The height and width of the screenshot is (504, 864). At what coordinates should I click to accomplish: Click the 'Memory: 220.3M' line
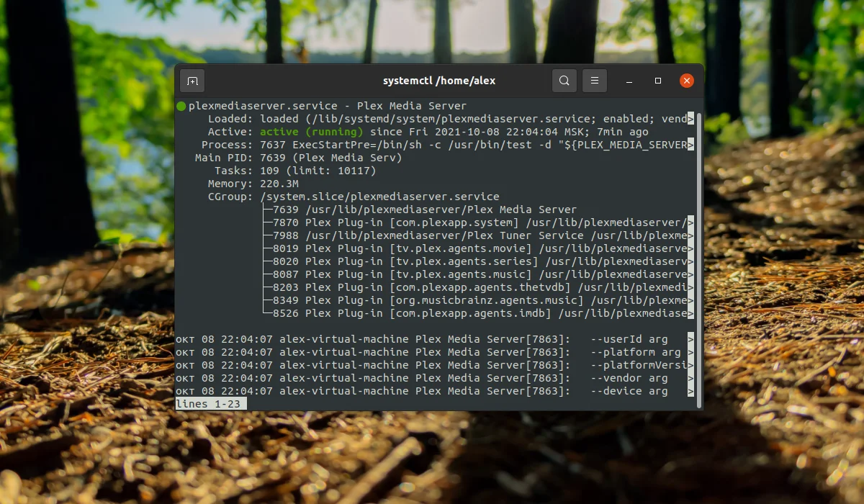253,184
